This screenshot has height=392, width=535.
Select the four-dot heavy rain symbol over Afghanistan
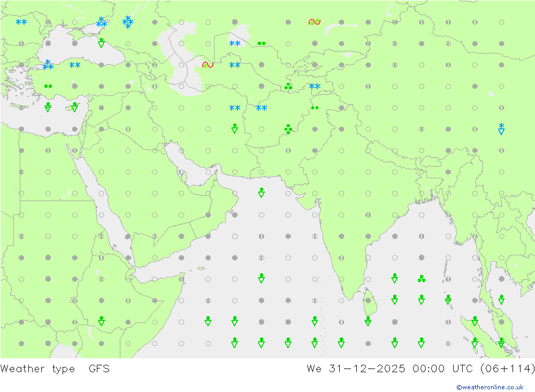click(x=288, y=129)
